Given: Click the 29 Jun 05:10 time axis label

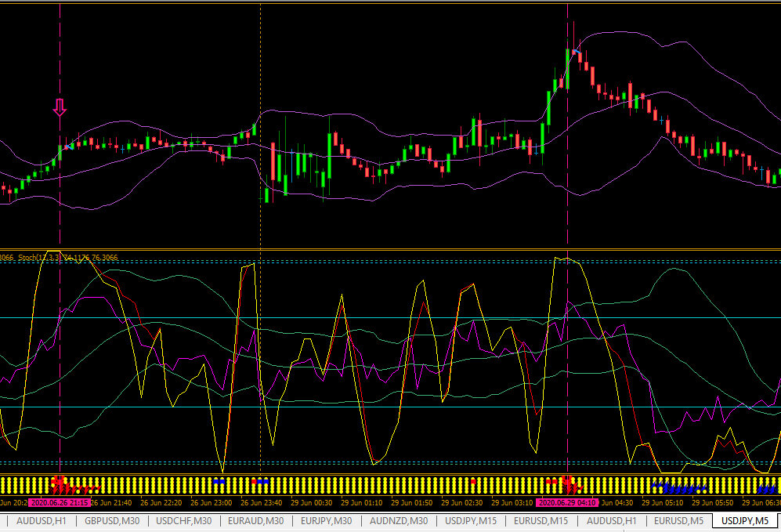Looking at the screenshot, I should click(x=663, y=502).
